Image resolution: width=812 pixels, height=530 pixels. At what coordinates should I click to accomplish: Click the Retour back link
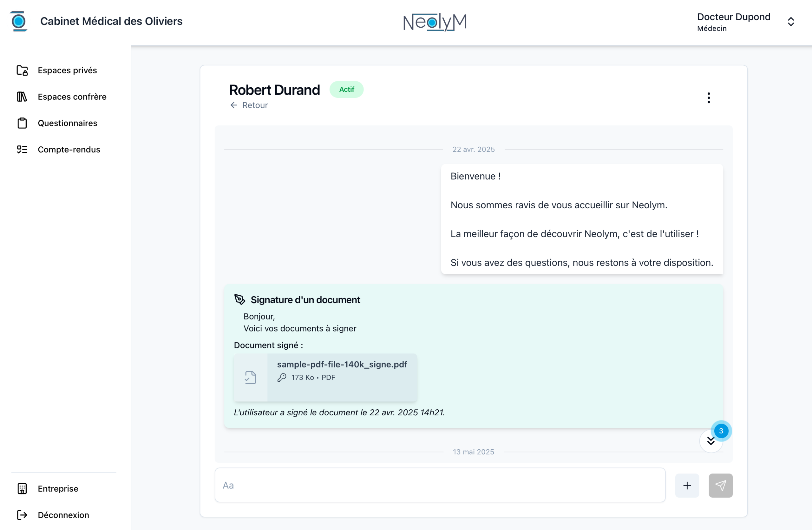(x=249, y=105)
